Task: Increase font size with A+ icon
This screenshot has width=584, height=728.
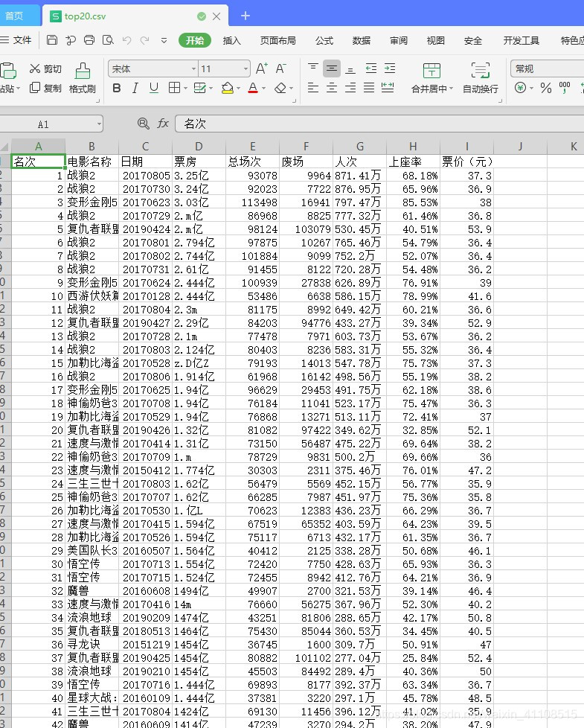Action: pyautogui.click(x=262, y=68)
